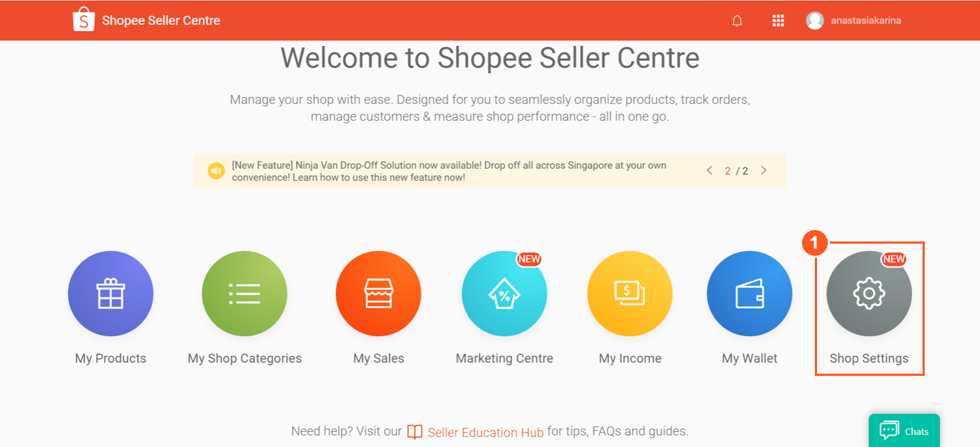Click the Shop Settings label
Image resolution: width=980 pixels, height=447 pixels.
(x=869, y=359)
